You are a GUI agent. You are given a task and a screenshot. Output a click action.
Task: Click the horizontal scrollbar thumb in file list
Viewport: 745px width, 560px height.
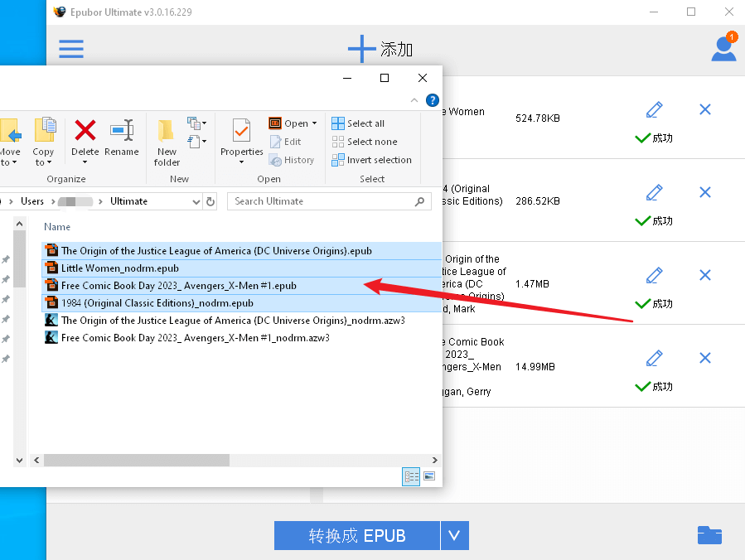pos(137,460)
